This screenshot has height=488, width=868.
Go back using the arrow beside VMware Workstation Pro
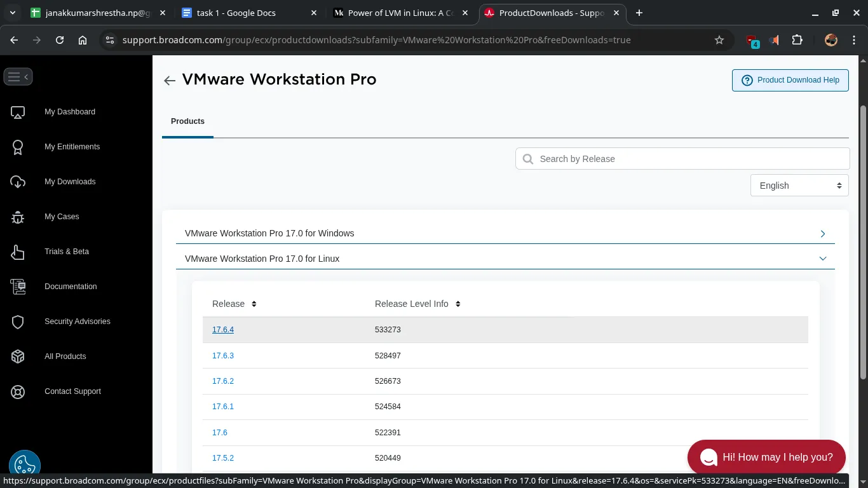pos(169,80)
